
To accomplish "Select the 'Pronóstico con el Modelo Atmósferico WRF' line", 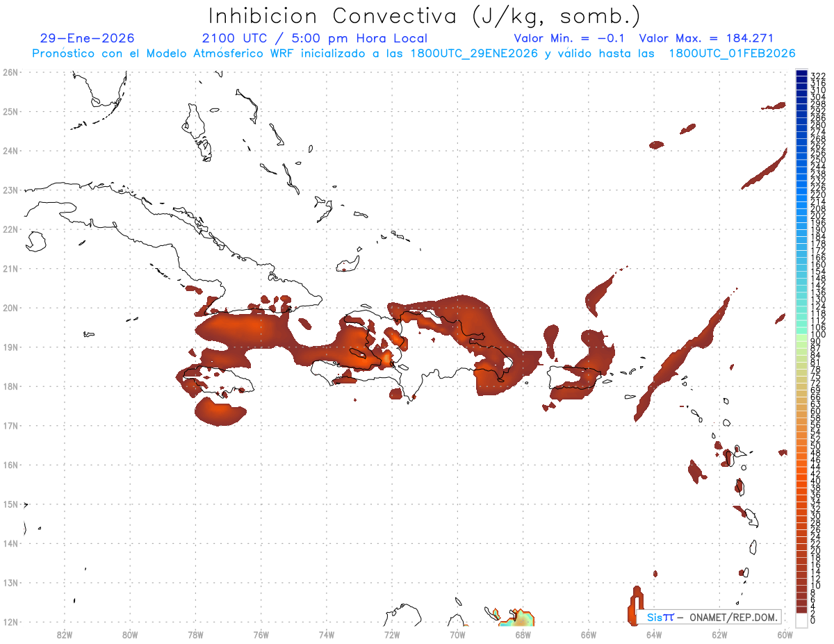I will (414, 53).
